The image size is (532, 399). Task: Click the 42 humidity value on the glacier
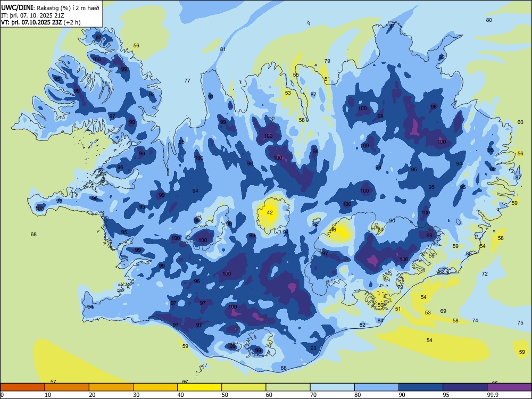coord(270,213)
